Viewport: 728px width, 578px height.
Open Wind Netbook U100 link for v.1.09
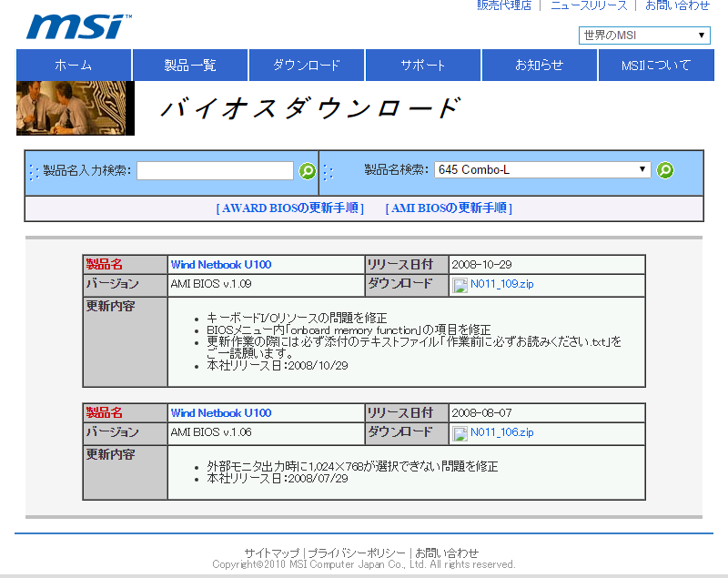point(221,265)
